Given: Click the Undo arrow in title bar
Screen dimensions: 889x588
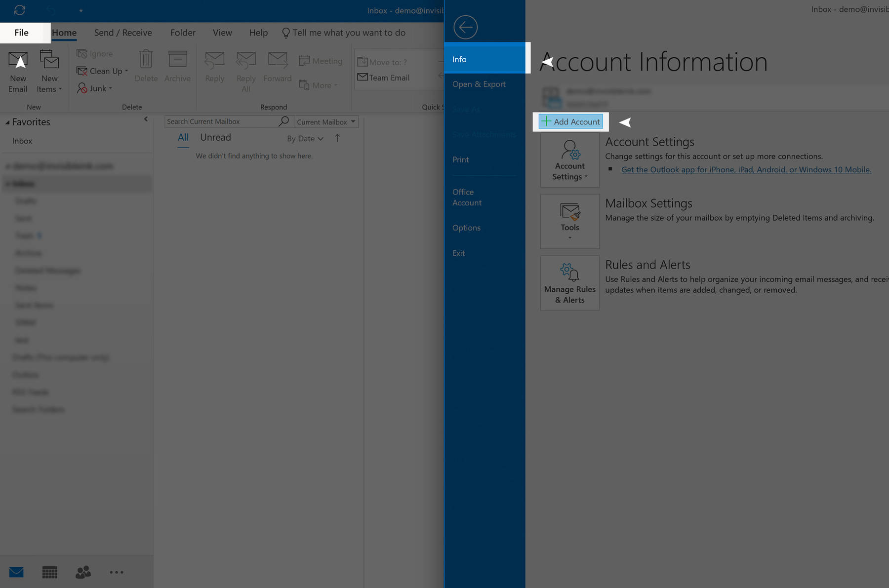Looking at the screenshot, I should (51, 10).
